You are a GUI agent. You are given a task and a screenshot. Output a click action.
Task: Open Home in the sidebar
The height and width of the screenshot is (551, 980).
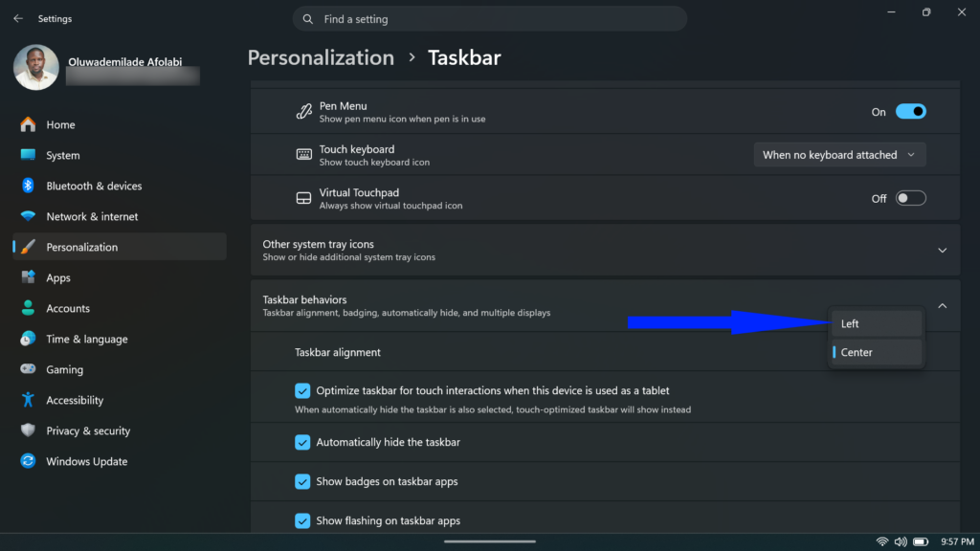[120, 124]
